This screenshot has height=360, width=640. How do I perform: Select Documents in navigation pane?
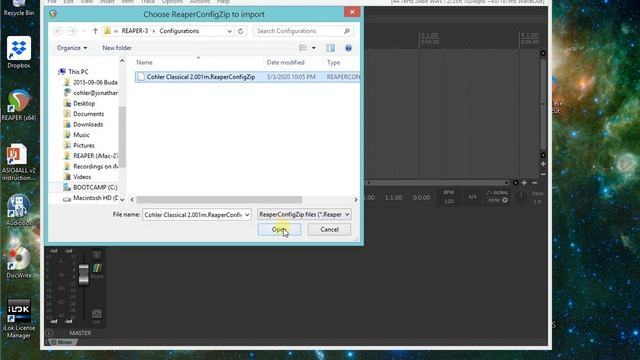(84, 114)
